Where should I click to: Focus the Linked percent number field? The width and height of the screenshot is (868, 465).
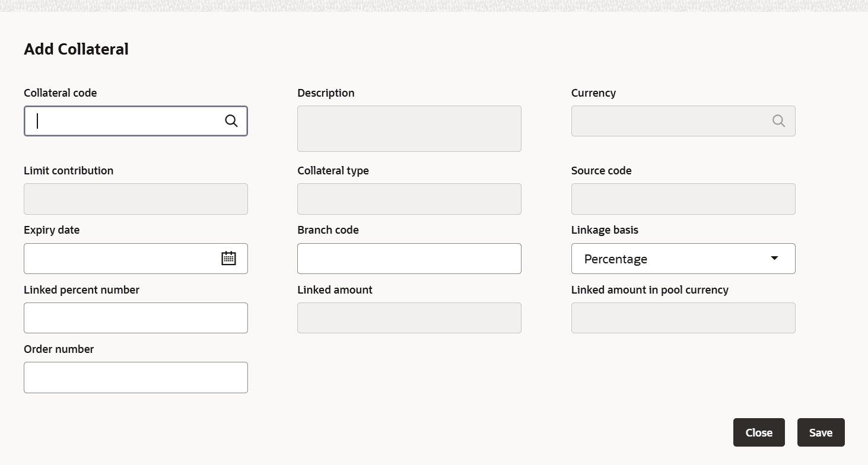(135, 318)
